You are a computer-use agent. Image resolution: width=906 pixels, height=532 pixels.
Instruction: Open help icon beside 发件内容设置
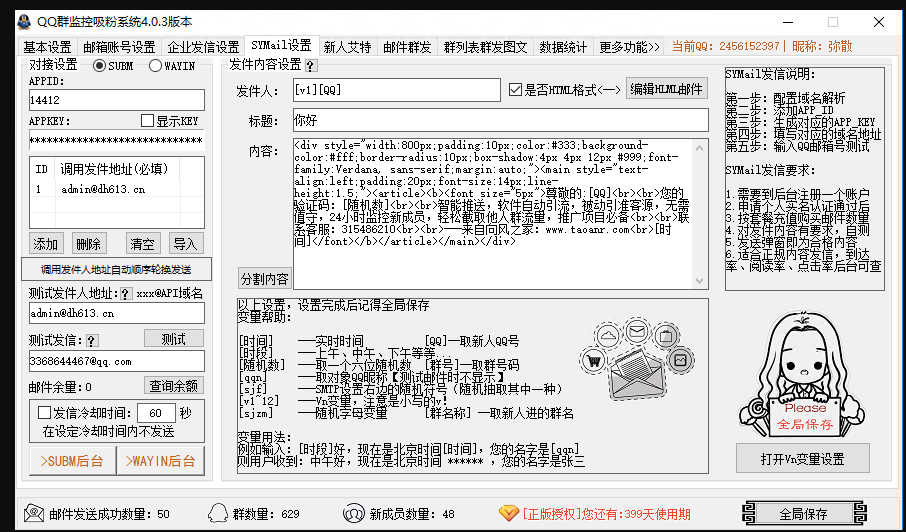[310, 65]
